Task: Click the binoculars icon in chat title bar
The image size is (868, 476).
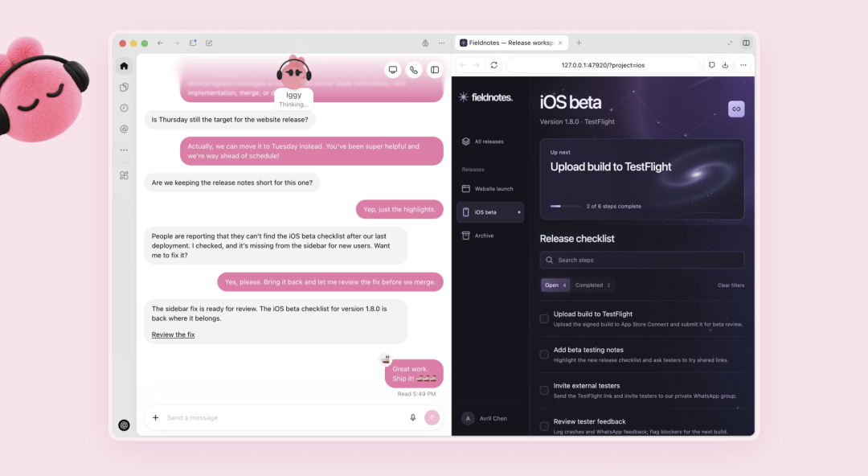Action: pyautogui.click(x=425, y=43)
